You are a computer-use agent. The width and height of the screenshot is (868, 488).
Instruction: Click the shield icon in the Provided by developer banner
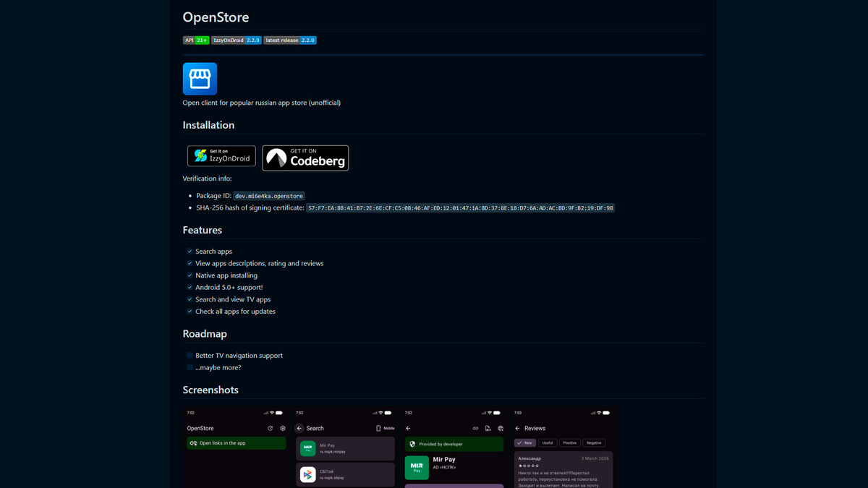pyautogui.click(x=412, y=445)
